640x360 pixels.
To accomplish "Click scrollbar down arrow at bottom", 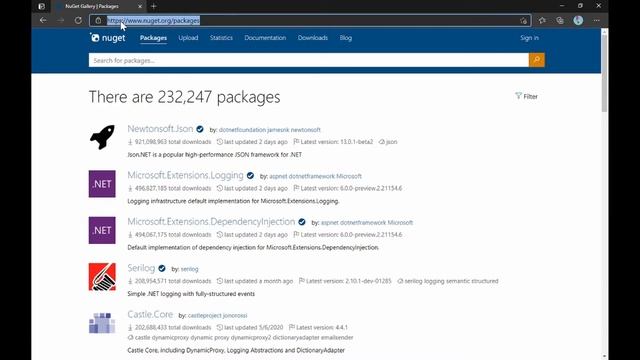I will tap(604, 357).
